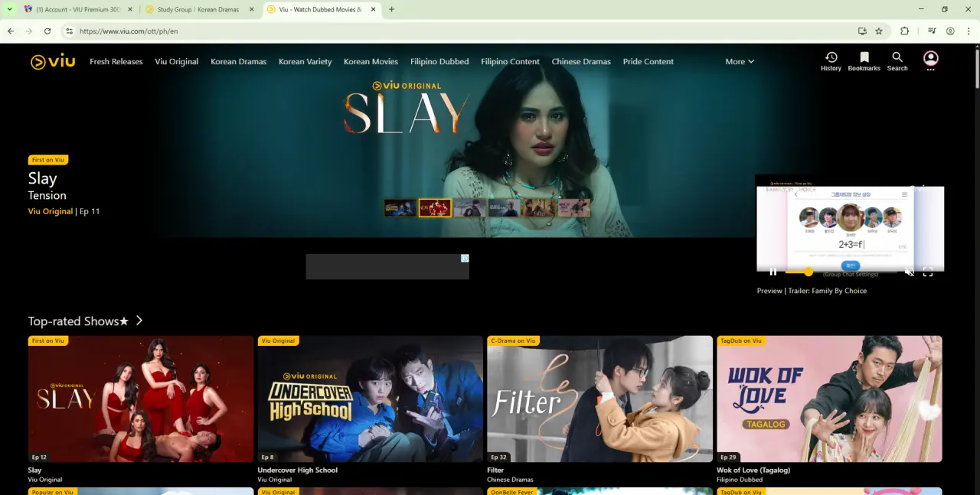Click Filipino Dubbed label under Wok of Love

[740, 480]
